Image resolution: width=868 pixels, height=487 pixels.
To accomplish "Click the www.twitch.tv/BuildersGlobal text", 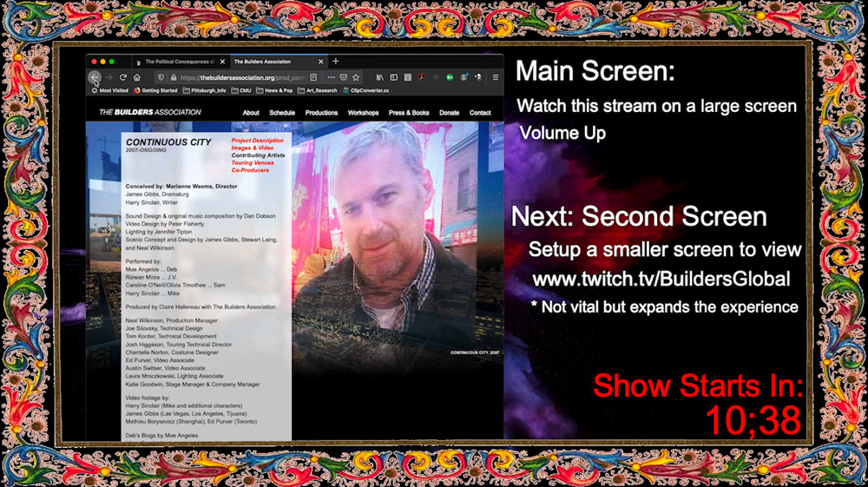I will [x=661, y=279].
